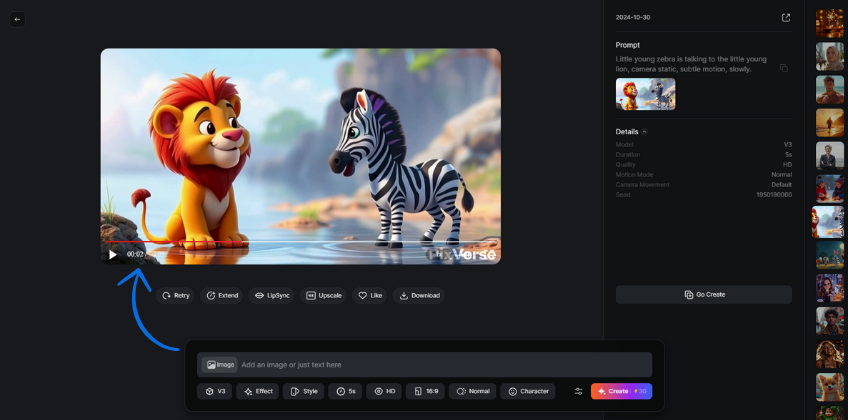
Task: Open the Effect options
Action: pos(257,391)
